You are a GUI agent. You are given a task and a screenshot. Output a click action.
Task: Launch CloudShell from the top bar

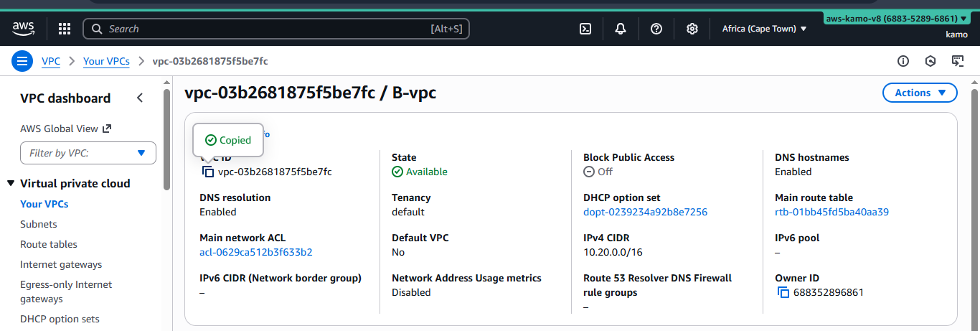[585, 29]
